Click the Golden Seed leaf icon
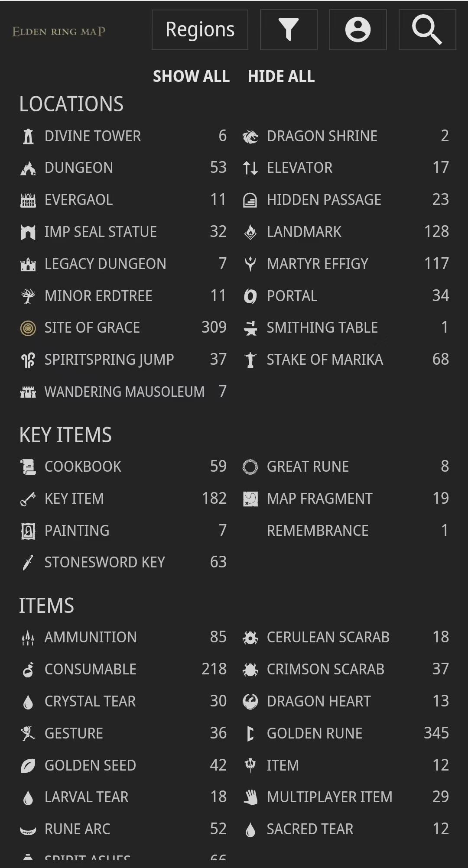The height and width of the screenshot is (868, 468). 28,766
